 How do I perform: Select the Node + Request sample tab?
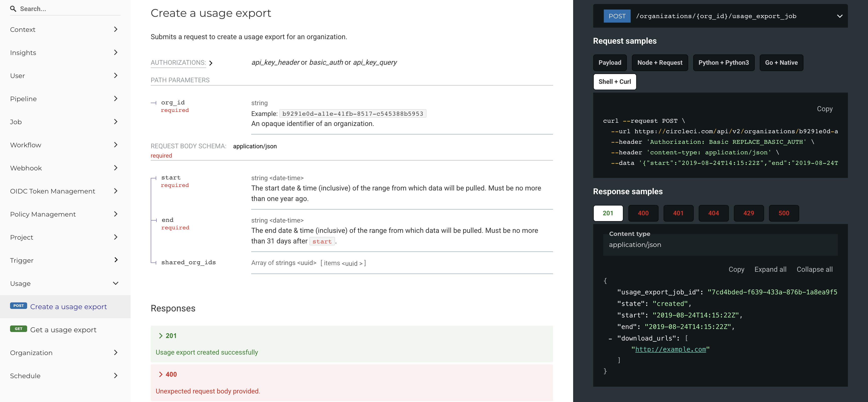click(660, 63)
